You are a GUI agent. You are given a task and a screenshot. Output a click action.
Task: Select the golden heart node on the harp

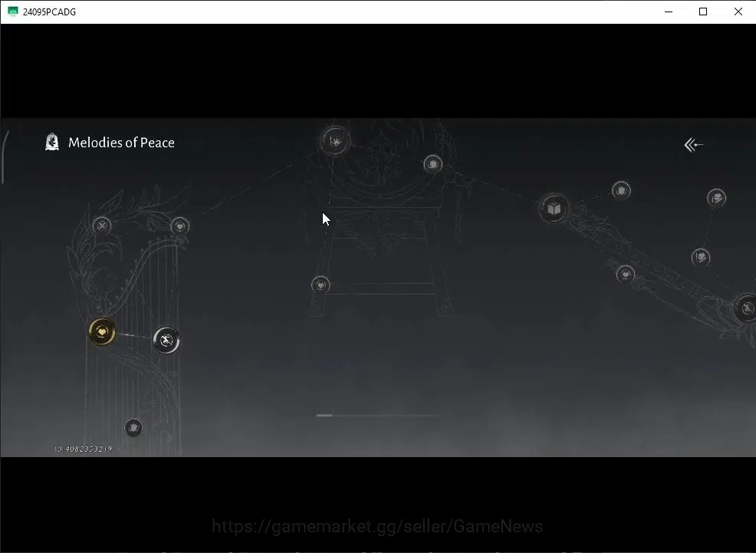[102, 331]
